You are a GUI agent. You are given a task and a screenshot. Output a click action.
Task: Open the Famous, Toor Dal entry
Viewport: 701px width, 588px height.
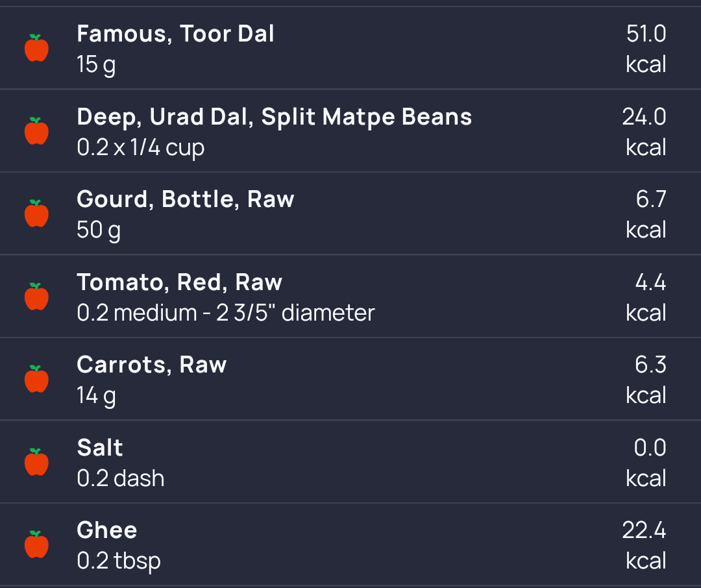point(175,34)
